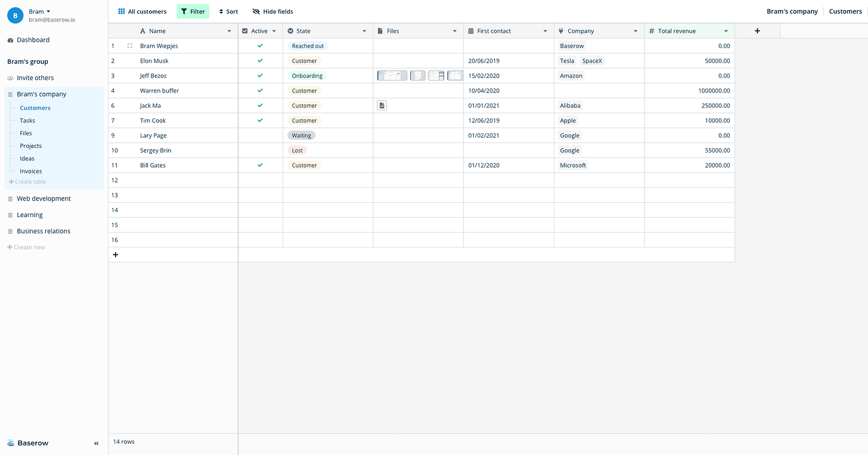Screen dimensions: 868x455
Task: Toggle Active checkbox for Bill Gates
Action: click(x=260, y=165)
